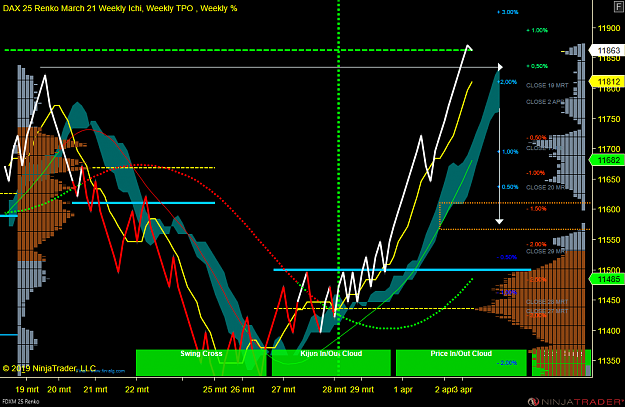The width and height of the screenshot is (625, 407).
Task: Click the red -1.50% level label
Action: [x=536, y=208]
